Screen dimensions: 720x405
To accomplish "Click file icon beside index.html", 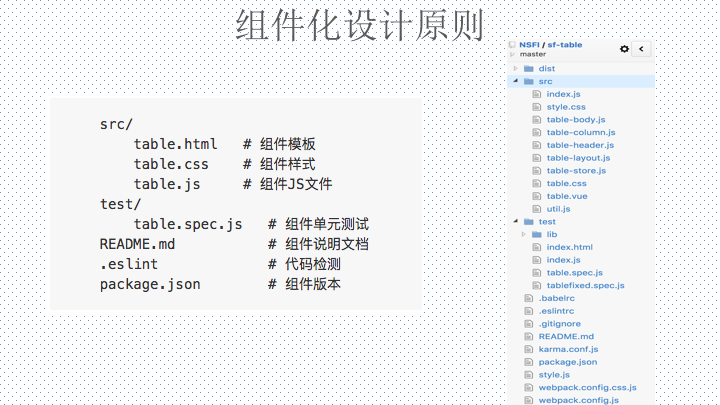I will click(x=536, y=248).
